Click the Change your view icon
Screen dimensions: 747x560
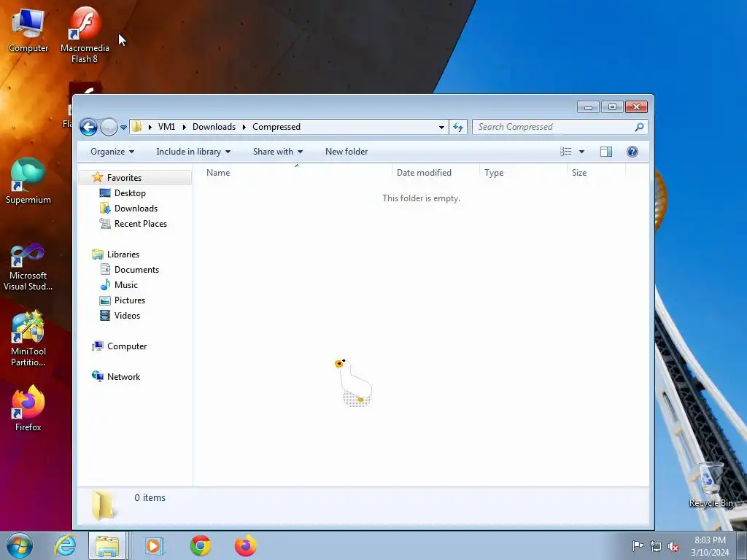[x=566, y=152]
